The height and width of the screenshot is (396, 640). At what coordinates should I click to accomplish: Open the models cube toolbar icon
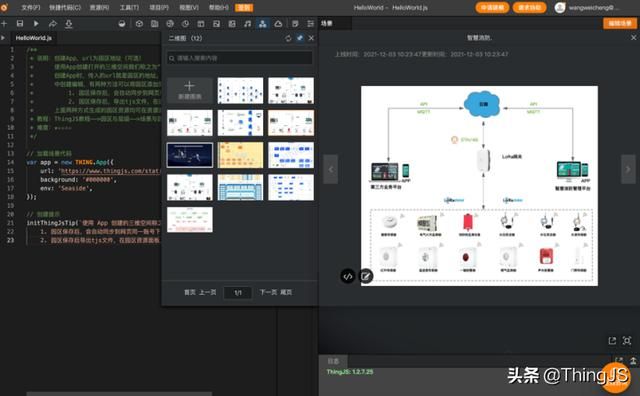point(139,24)
